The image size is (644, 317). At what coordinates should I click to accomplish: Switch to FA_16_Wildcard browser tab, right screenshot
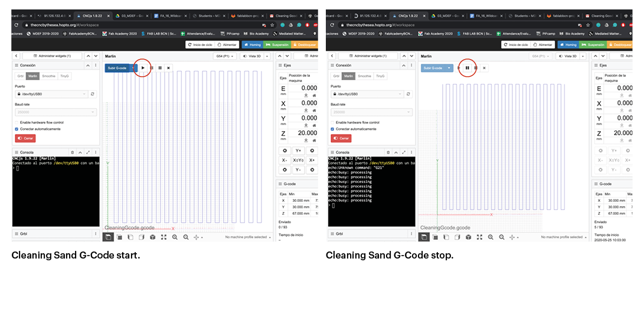pyautogui.click(x=486, y=15)
